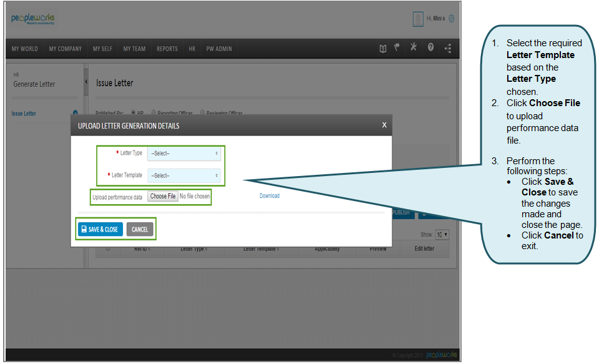Select the Reporting Officer radio button
599x364 pixels.
154,112
